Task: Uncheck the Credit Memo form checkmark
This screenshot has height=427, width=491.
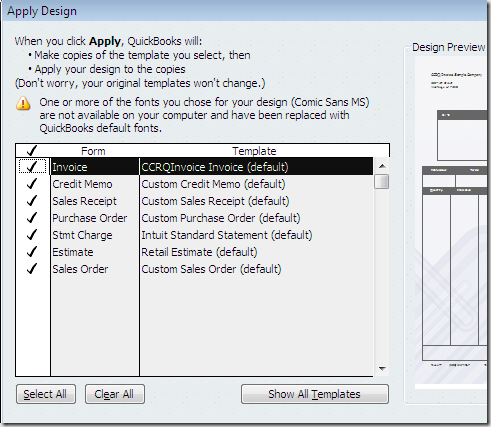Action: click(32, 184)
